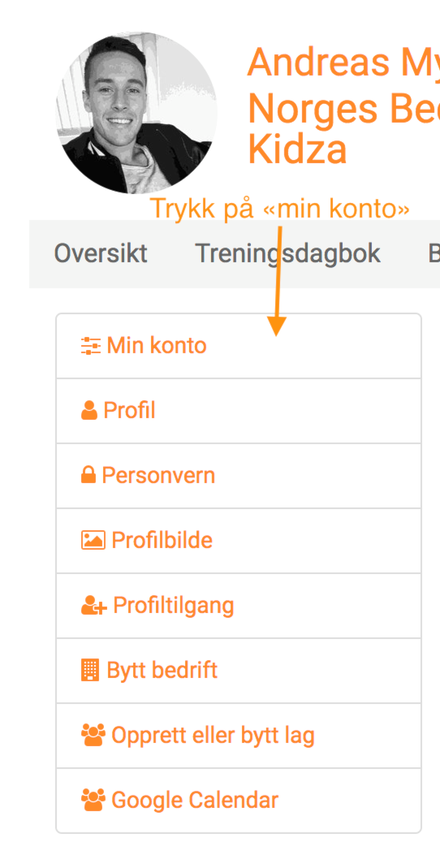Choose Bytt bedrift from the list

coord(239,671)
